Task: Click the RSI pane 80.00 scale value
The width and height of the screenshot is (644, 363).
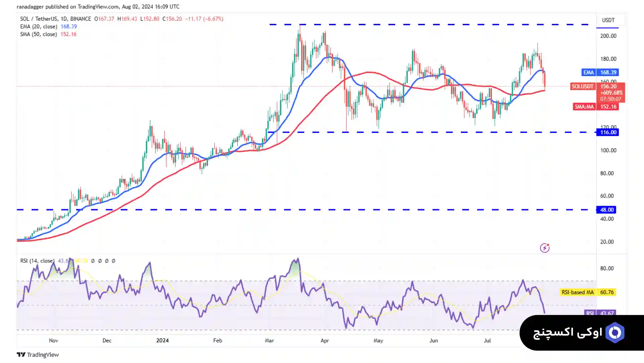Action: 607,268
